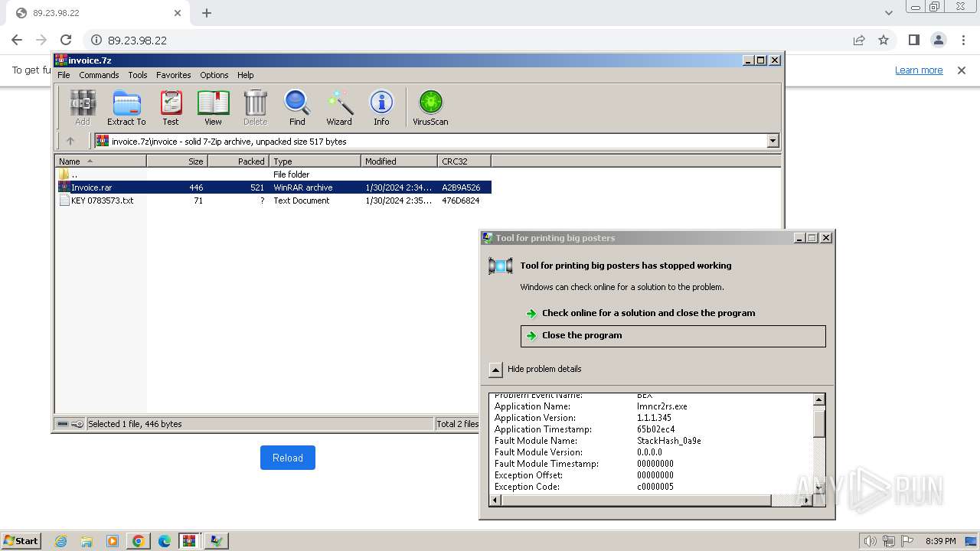The image size is (980, 551).
Task: Sort files by Packed column header
Action: [238, 161]
